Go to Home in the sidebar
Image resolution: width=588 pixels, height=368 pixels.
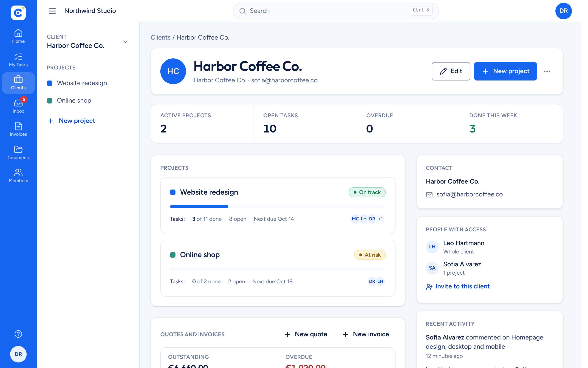coord(18,36)
